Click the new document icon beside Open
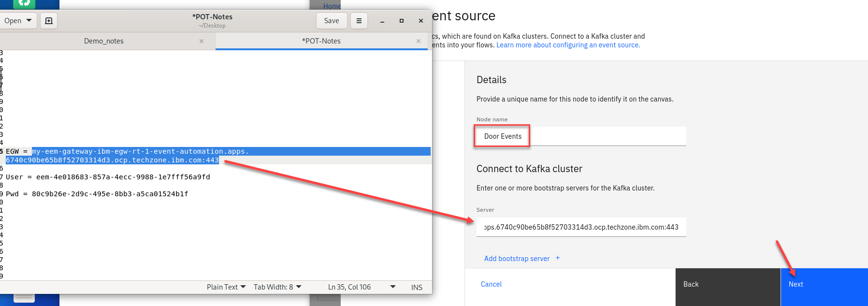Viewport: 868px width, 306px height. pos(48,21)
